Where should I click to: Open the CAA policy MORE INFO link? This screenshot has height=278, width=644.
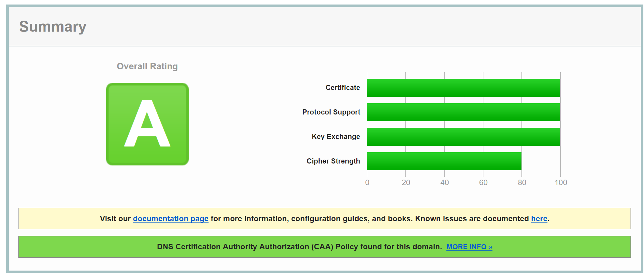[469, 247]
